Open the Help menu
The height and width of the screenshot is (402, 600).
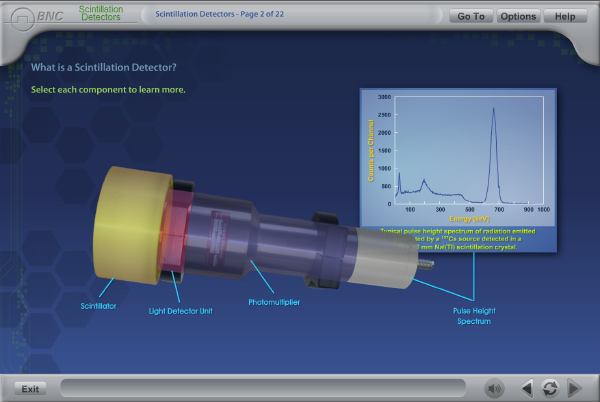(x=565, y=16)
